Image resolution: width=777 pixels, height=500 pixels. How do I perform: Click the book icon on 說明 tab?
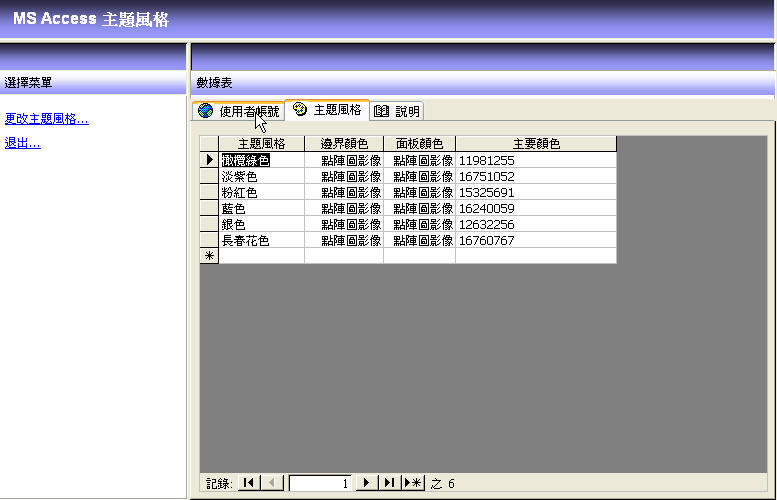point(381,111)
